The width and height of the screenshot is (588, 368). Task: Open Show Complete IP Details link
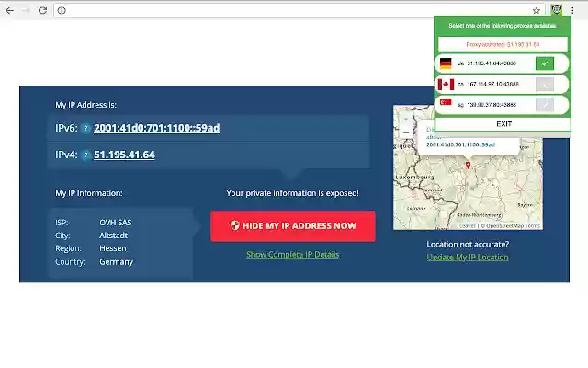point(292,255)
